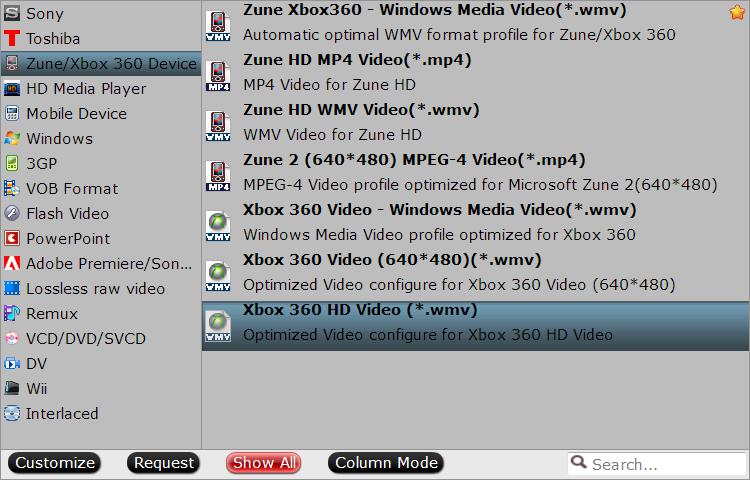Viewport: 750px width, 480px height.
Task: Click Xbox 360 Windows Media Video icon
Action: 218,226
